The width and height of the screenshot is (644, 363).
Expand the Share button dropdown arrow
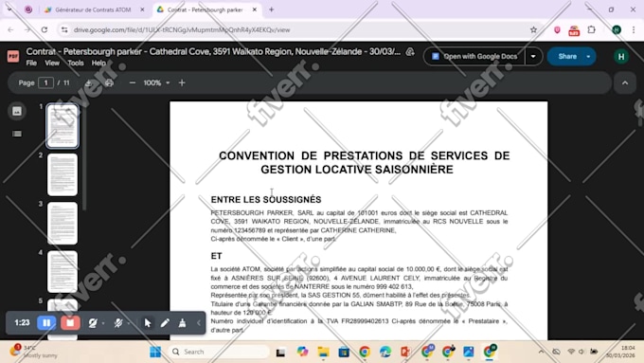coord(588,56)
